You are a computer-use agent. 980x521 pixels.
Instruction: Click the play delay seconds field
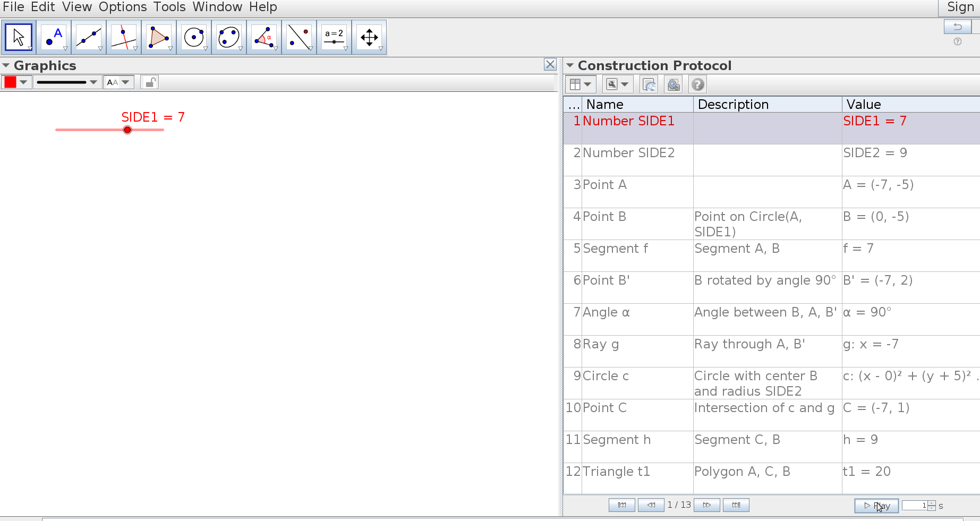[915, 506]
